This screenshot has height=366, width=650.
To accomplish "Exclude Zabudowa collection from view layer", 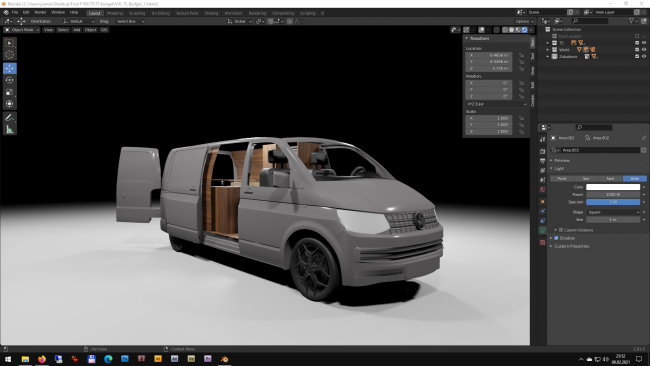I will pyautogui.click(x=637, y=56).
